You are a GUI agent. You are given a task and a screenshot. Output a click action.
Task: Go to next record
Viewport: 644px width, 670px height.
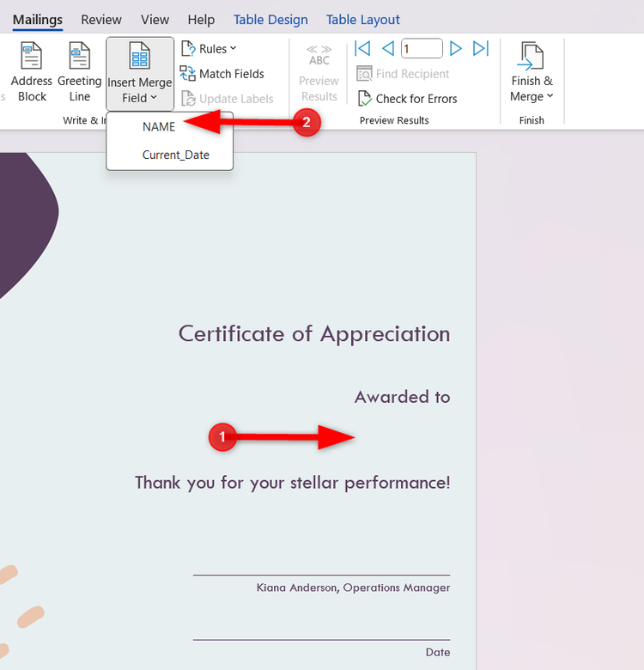pyautogui.click(x=456, y=48)
